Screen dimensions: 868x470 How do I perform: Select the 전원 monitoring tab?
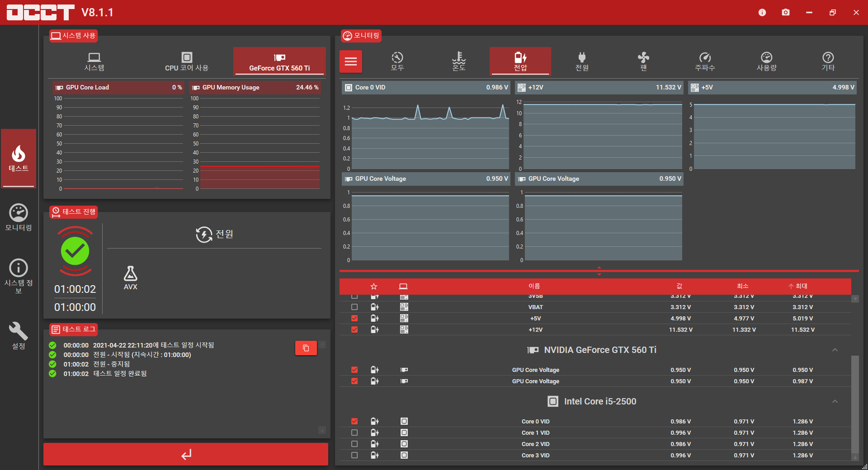(x=582, y=61)
